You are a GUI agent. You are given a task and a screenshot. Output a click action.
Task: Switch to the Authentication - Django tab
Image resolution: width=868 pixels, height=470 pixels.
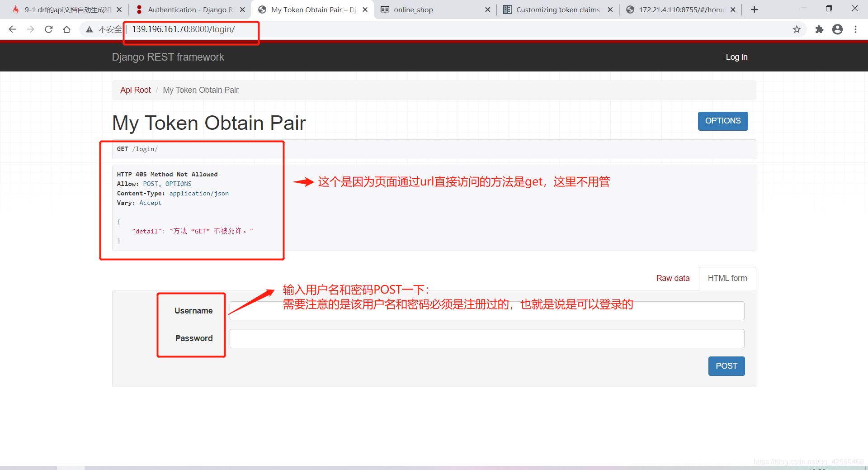[190, 9]
